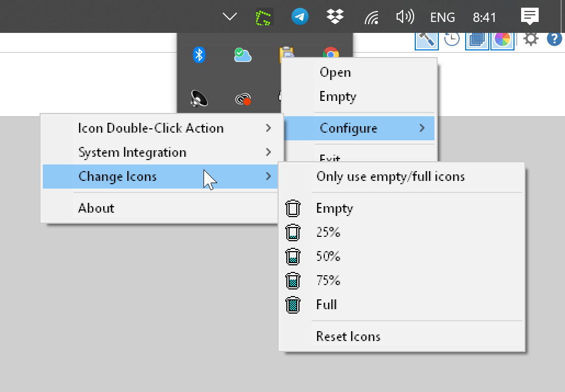Change the Full bin icon entry
The height and width of the screenshot is (392, 565).
pos(402,305)
